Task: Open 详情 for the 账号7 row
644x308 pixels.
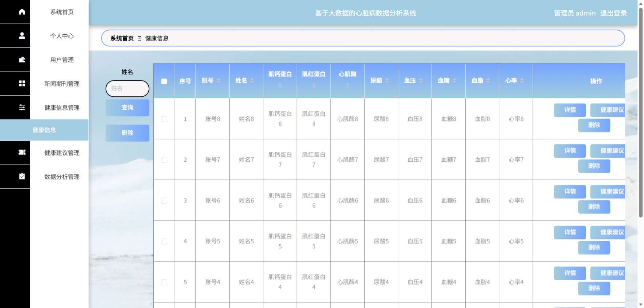Action: (x=570, y=151)
